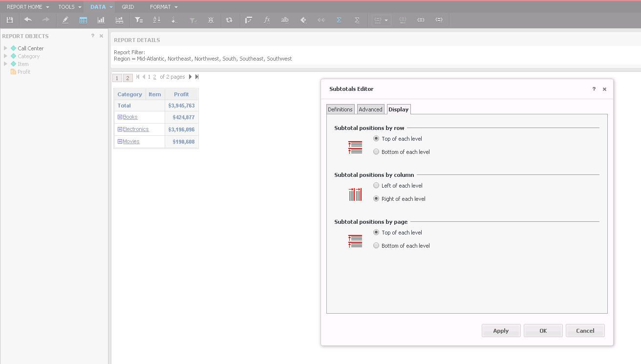Switch to Design mode pencil icon
Image resolution: width=641 pixels, height=364 pixels.
coord(65,20)
